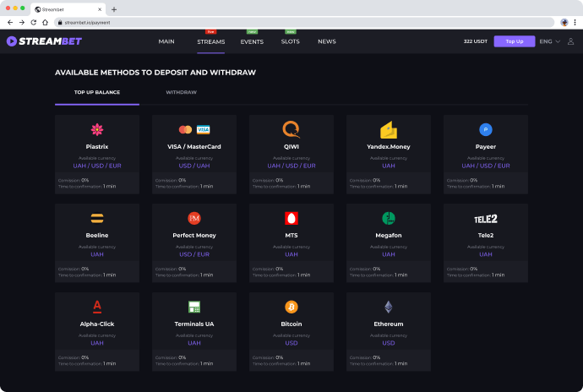
Task: Click the Bitcoin orange coin icon
Action: point(291,307)
